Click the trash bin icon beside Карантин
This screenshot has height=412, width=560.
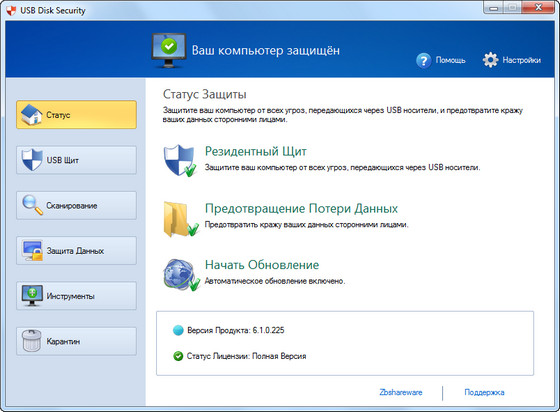[x=31, y=341]
